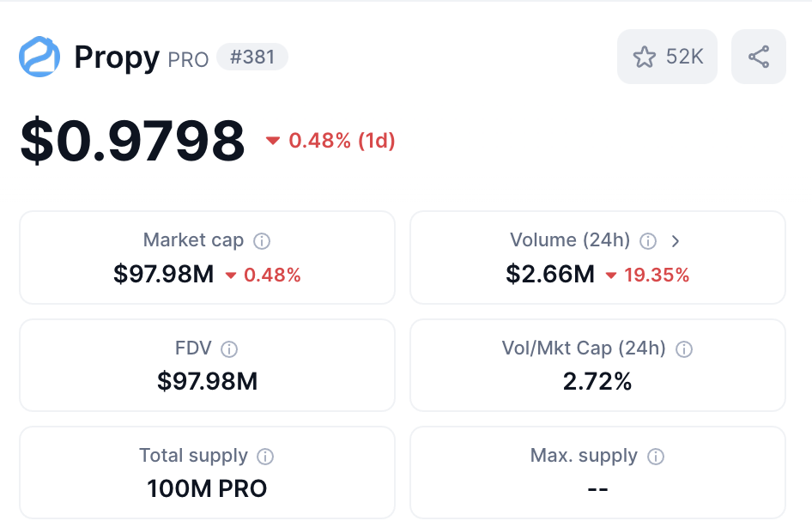Screen dimensions: 812x527
Task: Add Propy to watchlist via star button
Action: [667, 57]
